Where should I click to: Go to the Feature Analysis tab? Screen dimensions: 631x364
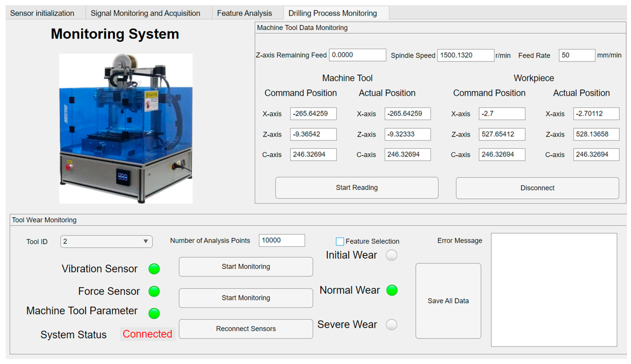[244, 13]
